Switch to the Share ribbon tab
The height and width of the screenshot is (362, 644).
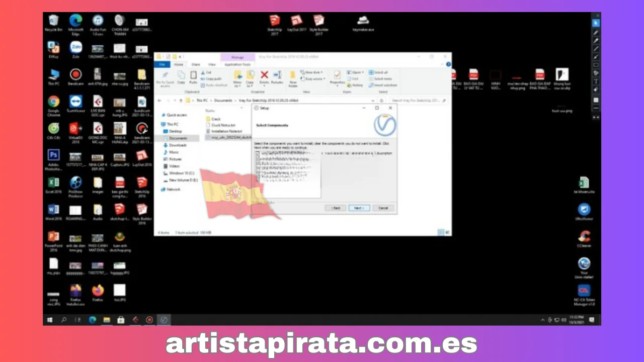196,64
